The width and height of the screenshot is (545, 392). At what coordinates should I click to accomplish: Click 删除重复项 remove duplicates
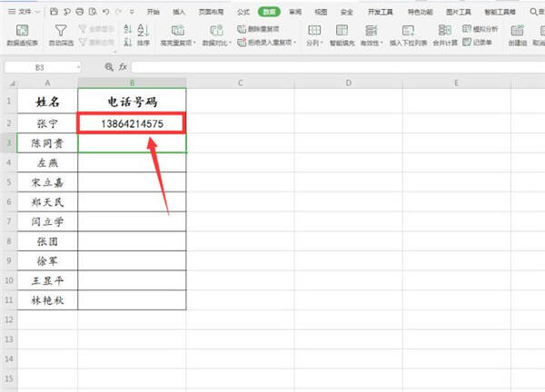point(258,29)
